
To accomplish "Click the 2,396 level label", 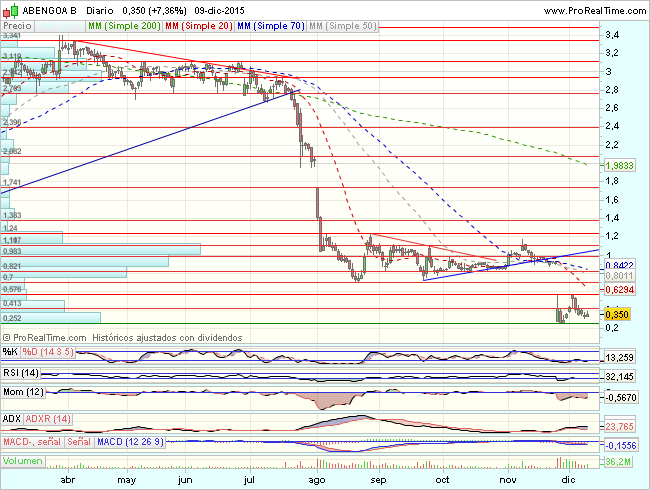I will point(12,122).
